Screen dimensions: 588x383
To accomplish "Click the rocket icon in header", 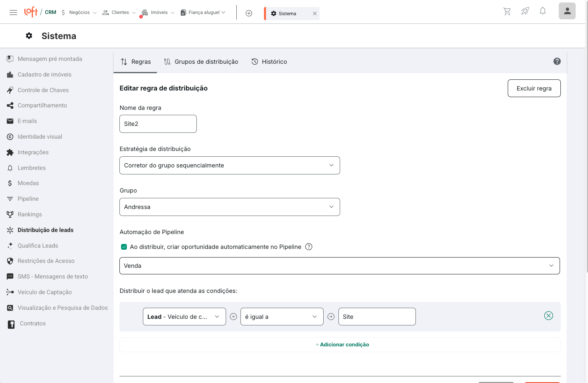I will tap(525, 12).
